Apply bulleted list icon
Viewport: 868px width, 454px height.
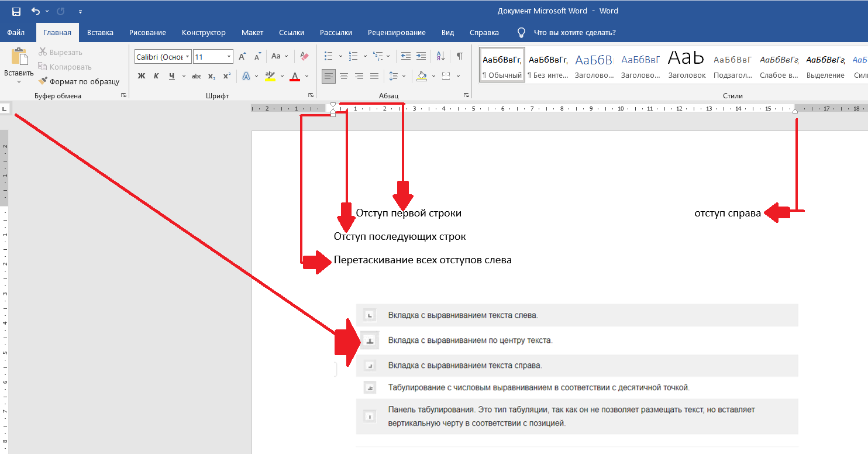point(329,56)
